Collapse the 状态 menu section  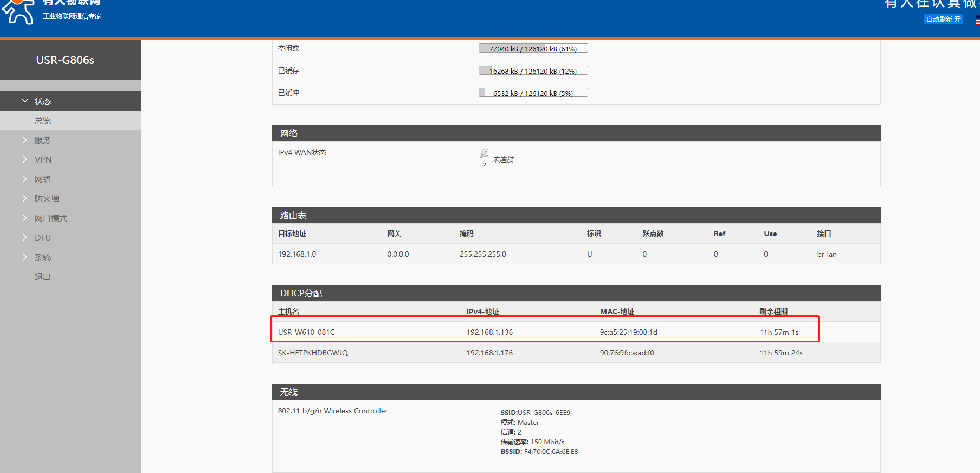tap(25, 101)
